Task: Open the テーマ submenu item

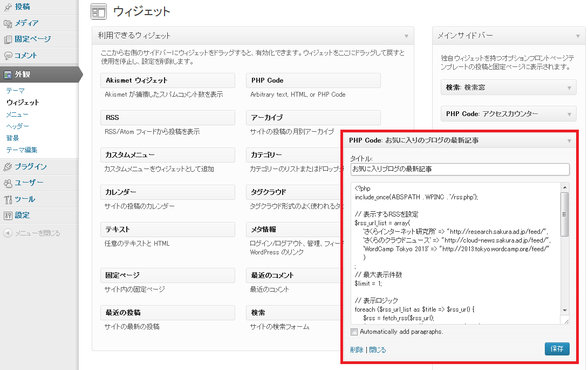Action: (x=15, y=91)
